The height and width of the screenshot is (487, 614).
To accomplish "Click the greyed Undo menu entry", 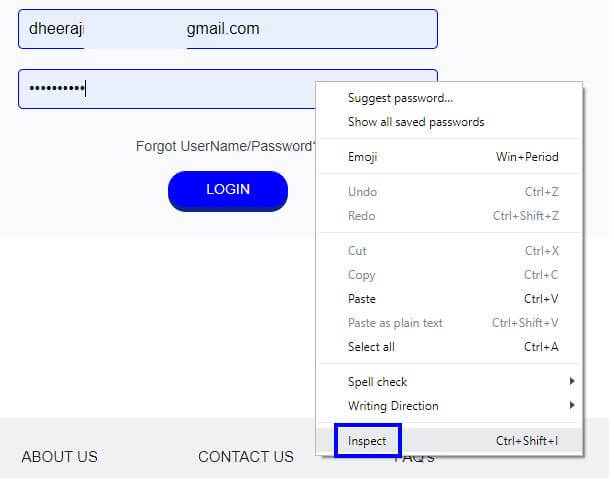I will (449, 192).
